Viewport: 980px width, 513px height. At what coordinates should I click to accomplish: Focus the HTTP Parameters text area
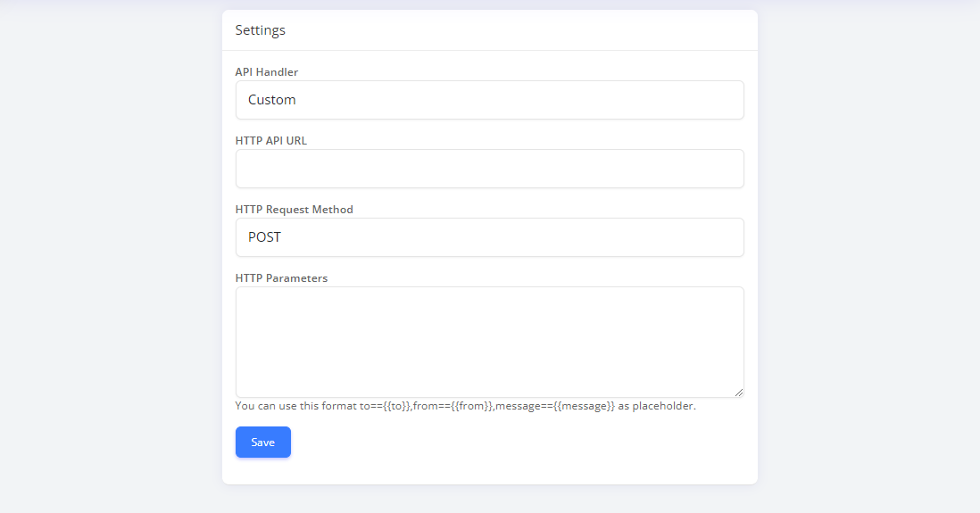(x=489, y=342)
